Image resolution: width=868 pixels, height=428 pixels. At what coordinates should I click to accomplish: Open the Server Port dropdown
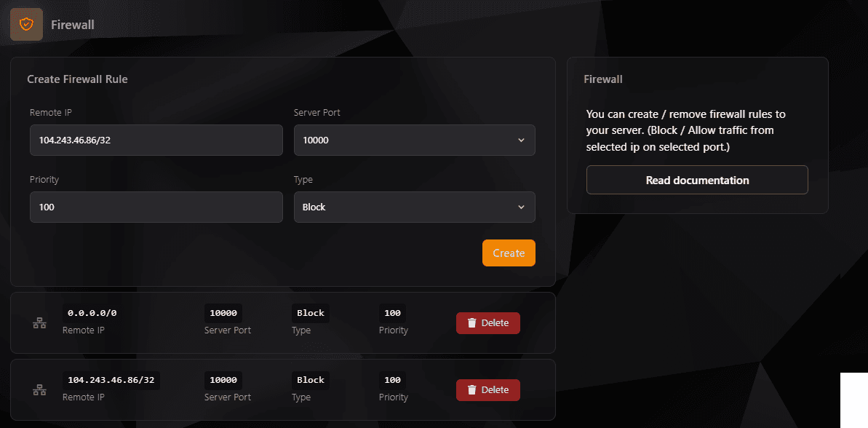coord(414,140)
